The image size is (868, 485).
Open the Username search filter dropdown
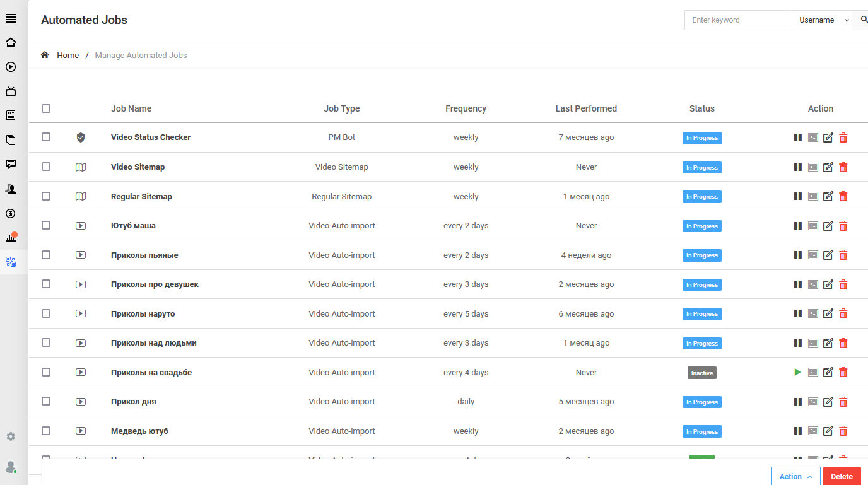[x=824, y=20]
